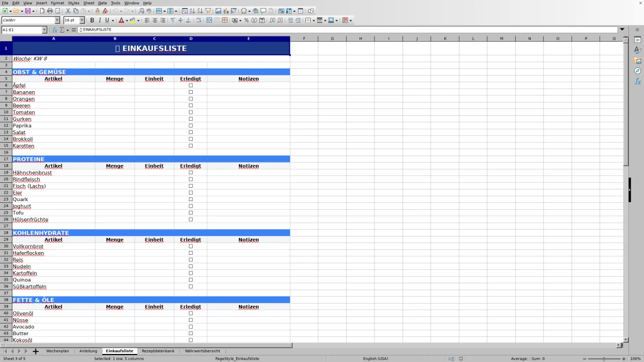Mark Olivenöl as erledigt via its checkbox
Image resolution: width=644 pixels, height=362 pixels.
pos(190,313)
